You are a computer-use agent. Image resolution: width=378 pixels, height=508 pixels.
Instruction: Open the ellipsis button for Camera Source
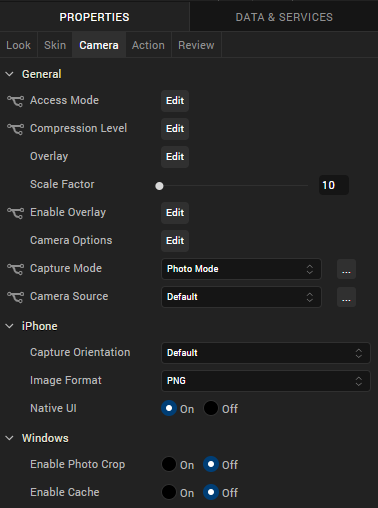[346, 297]
